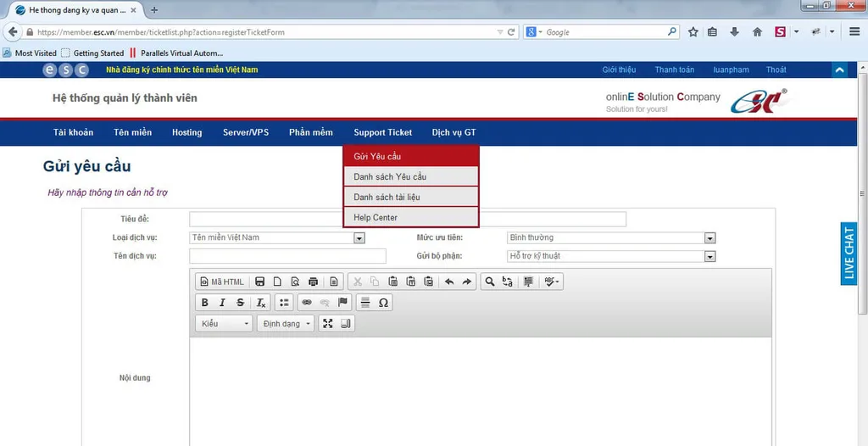Click the Insert Horizontal Line icon
Viewport: 868px width, 446px height.
click(x=364, y=303)
